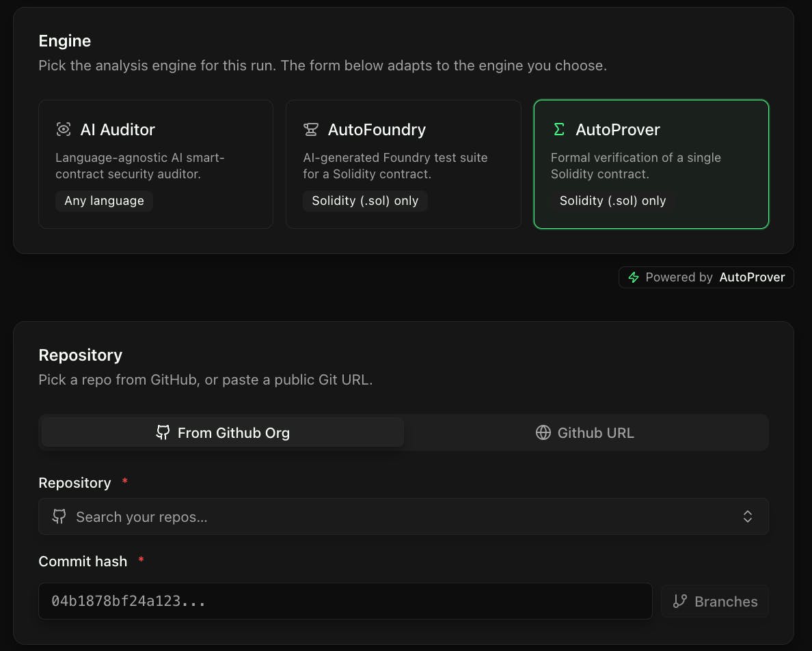Click the Repository field label
The image size is (812, 651).
(75, 483)
